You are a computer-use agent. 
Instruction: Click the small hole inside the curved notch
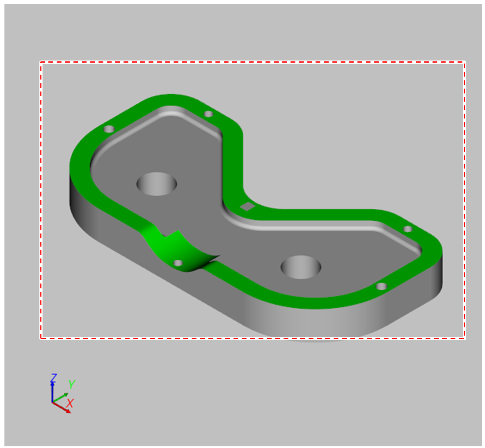[178, 263]
